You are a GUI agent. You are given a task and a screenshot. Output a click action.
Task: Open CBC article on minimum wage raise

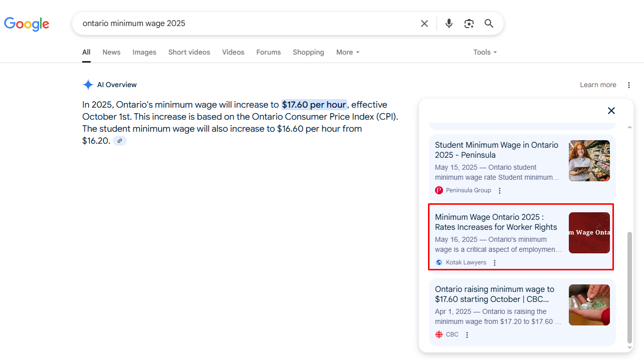click(x=495, y=294)
